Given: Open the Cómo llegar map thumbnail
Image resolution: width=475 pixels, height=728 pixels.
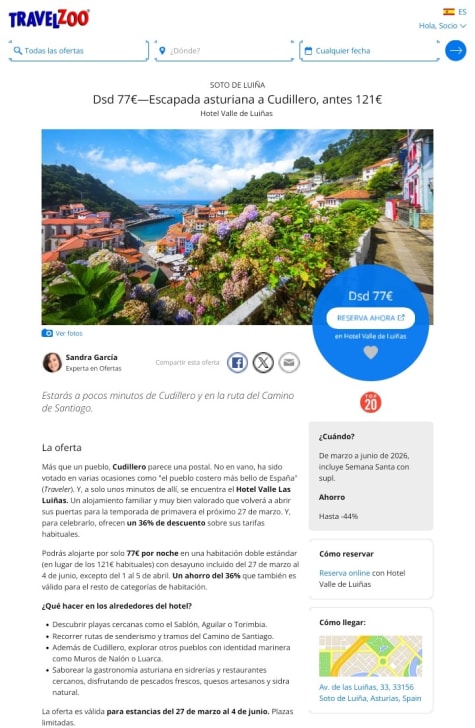Looking at the screenshot, I should (371, 656).
